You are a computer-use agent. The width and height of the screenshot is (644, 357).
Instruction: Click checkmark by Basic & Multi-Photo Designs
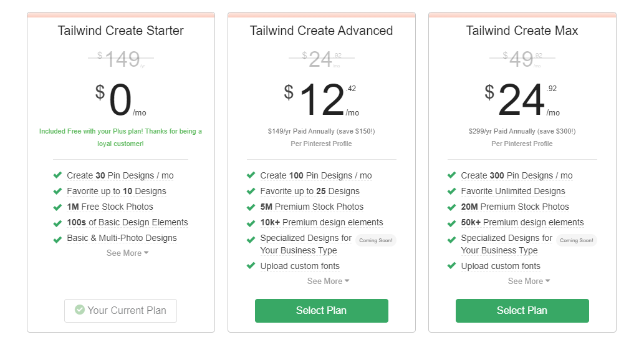coord(58,238)
